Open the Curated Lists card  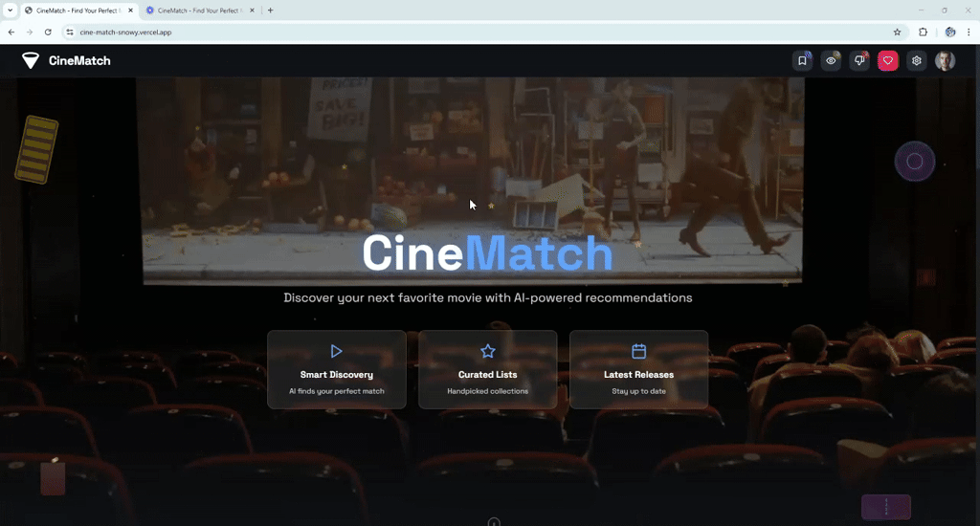(x=487, y=369)
